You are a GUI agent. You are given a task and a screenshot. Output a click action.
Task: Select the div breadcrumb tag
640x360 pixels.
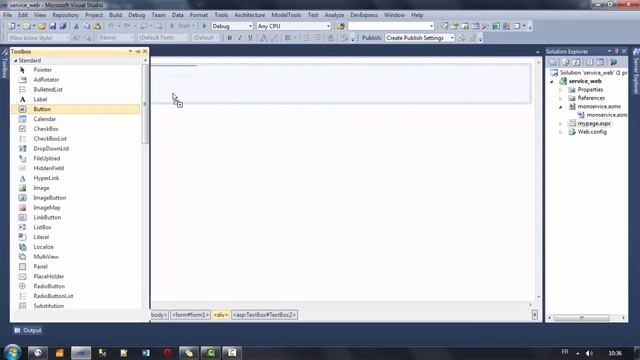click(220, 315)
